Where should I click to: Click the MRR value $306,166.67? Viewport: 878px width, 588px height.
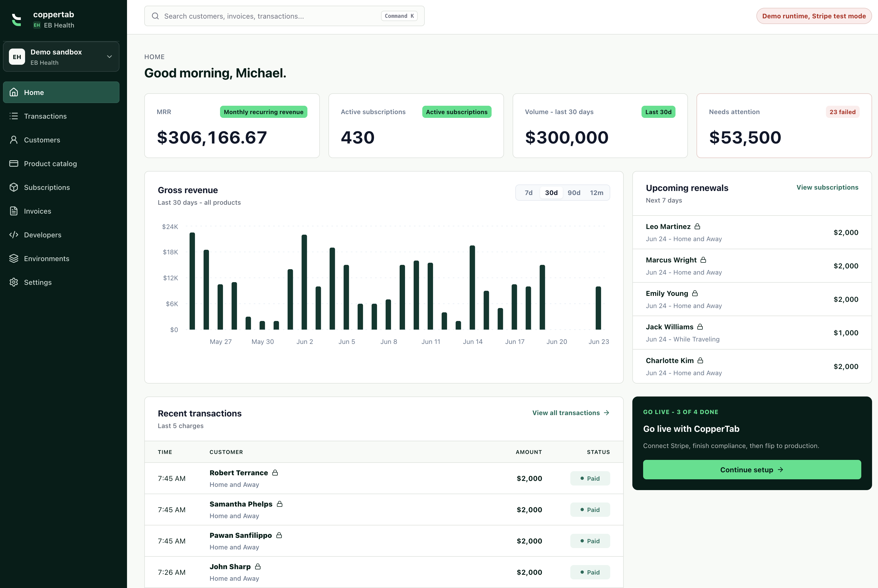[x=212, y=137]
